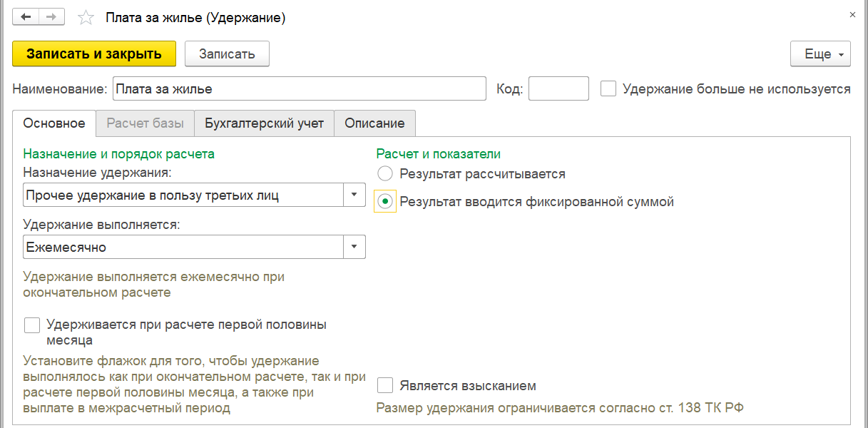This screenshot has width=868, height=428.
Task: Open the 'Еще' menu dropdown
Action: pyautogui.click(x=820, y=54)
